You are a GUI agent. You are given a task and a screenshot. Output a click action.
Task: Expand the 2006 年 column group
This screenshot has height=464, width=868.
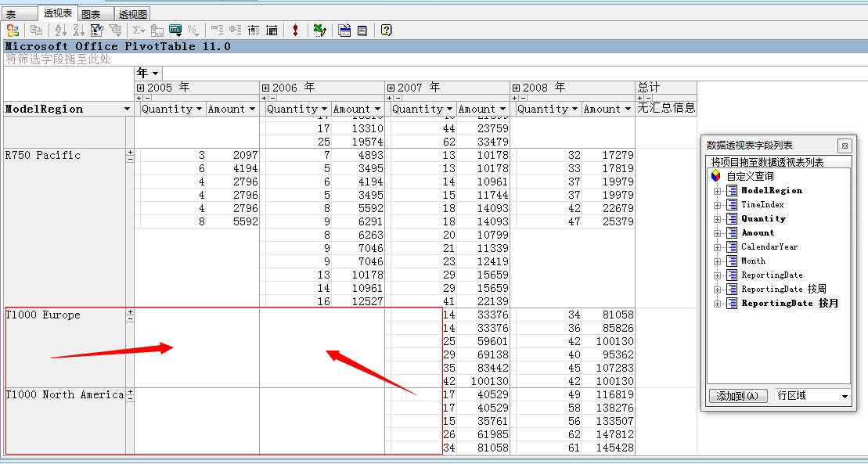[x=265, y=88]
